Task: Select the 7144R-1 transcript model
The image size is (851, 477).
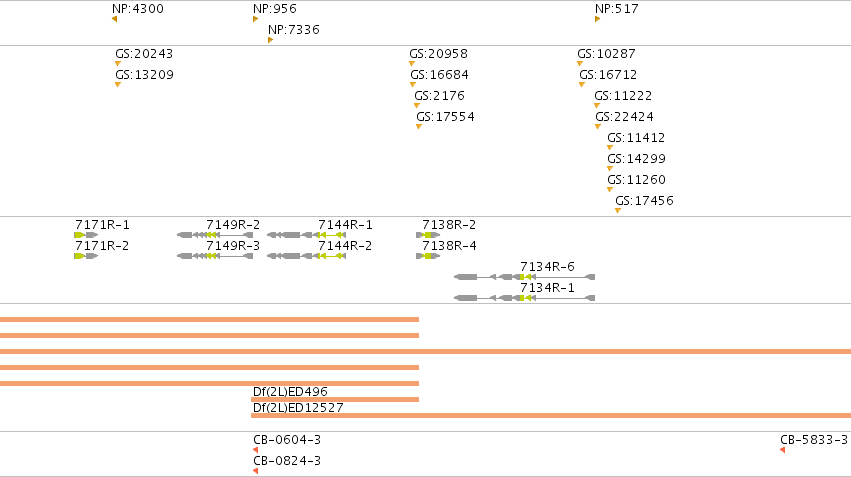Action: 307,235
